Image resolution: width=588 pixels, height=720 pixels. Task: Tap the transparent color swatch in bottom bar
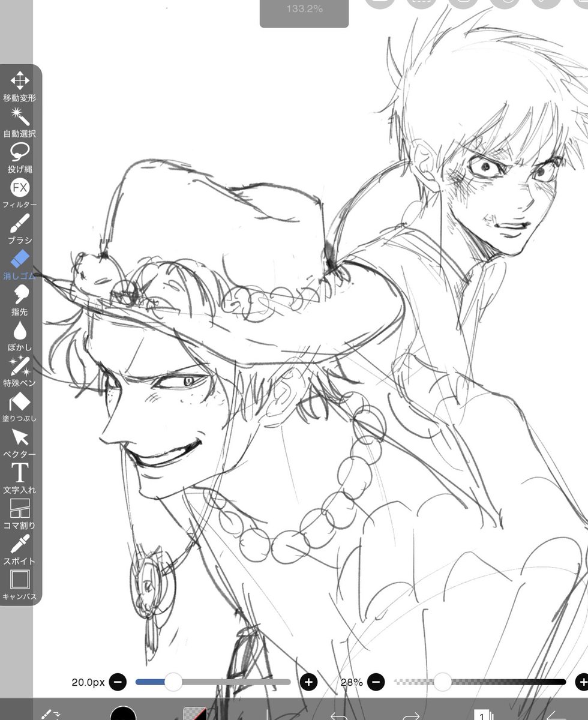coord(195,713)
